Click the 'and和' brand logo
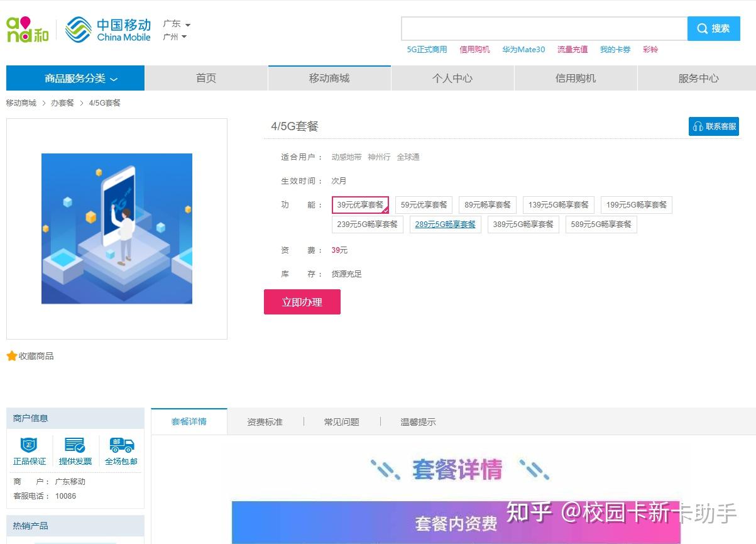 27,30
